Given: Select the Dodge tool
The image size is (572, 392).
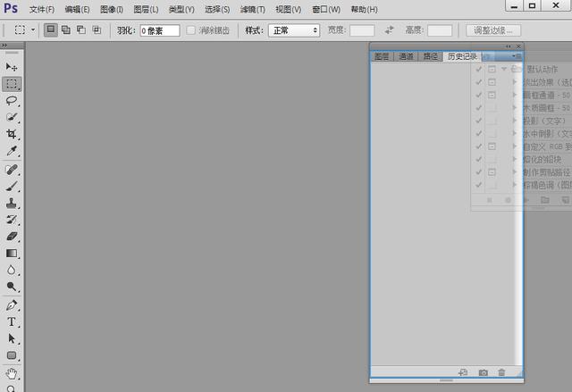Looking at the screenshot, I should coord(12,287).
